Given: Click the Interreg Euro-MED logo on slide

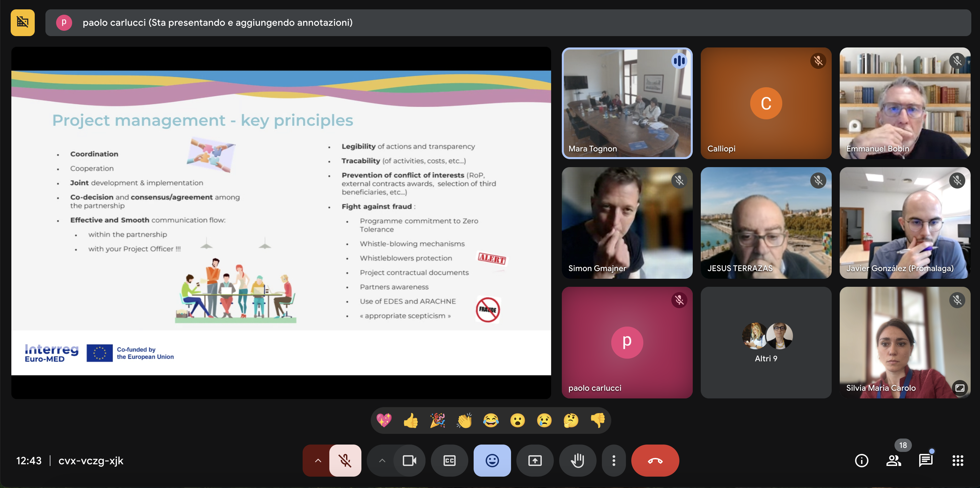Looking at the screenshot, I should 52,353.
